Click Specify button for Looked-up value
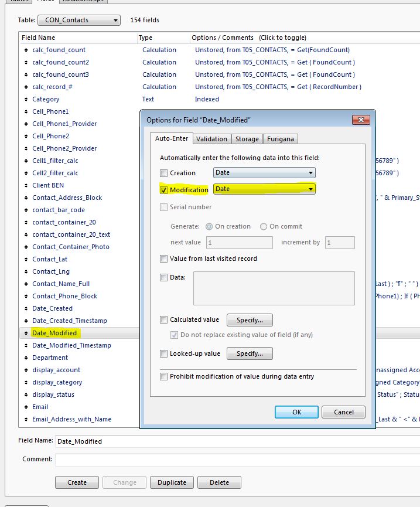This screenshot has width=420, height=507. tap(250, 354)
